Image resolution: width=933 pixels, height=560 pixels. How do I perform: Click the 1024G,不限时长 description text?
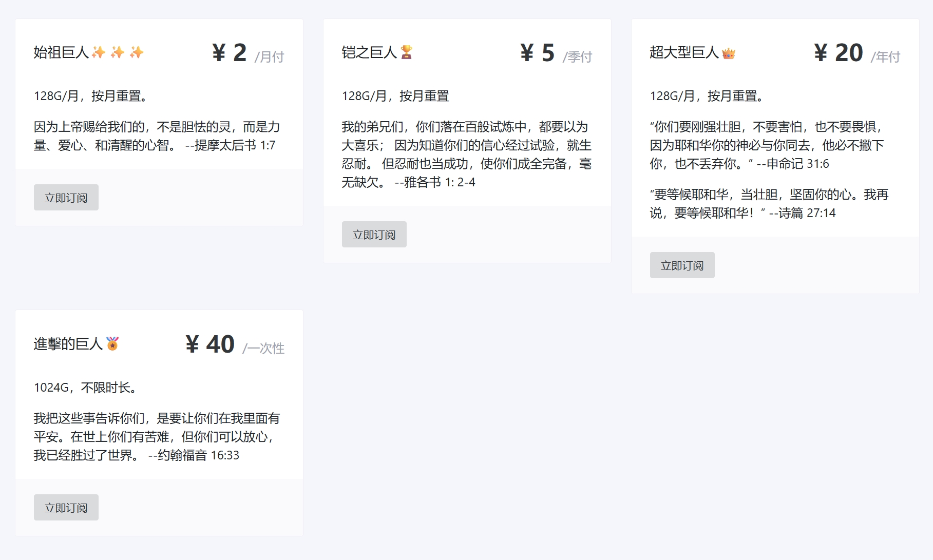point(85,388)
